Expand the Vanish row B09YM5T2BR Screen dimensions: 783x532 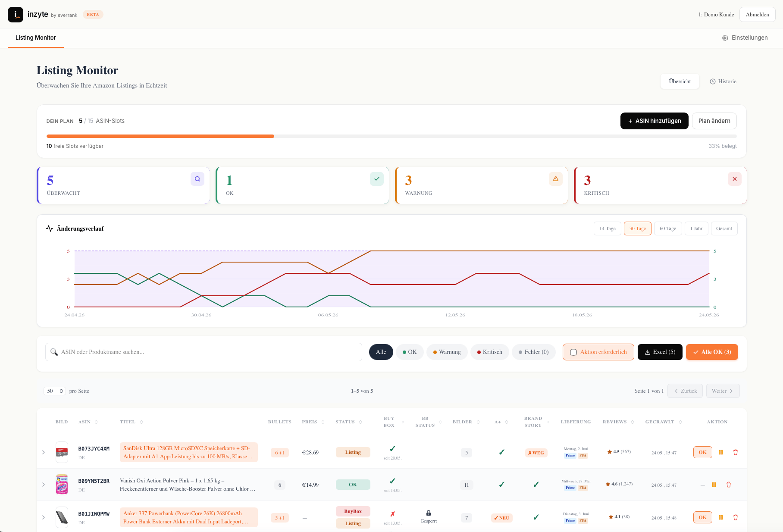coord(43,485)
